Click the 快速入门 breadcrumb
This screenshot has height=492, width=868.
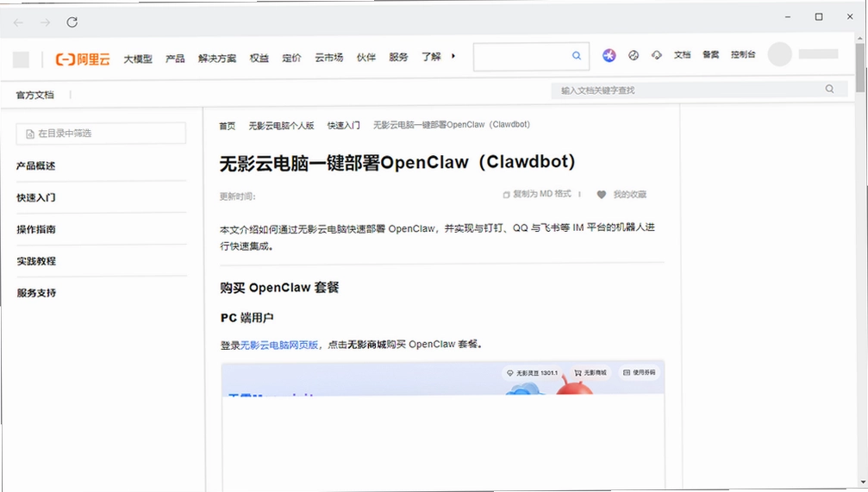click(343, 126)
